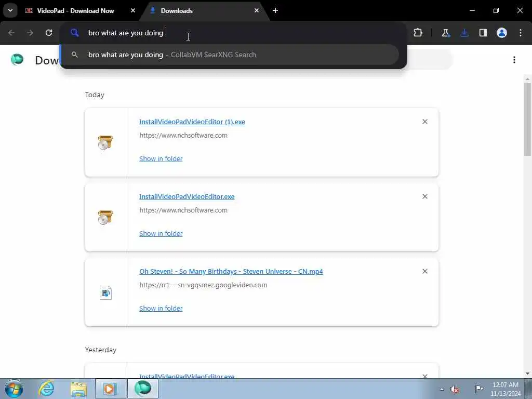Screen dimensions: 532x399
Task: Open the tab search dropdown arrow
Action: (10, 10)
